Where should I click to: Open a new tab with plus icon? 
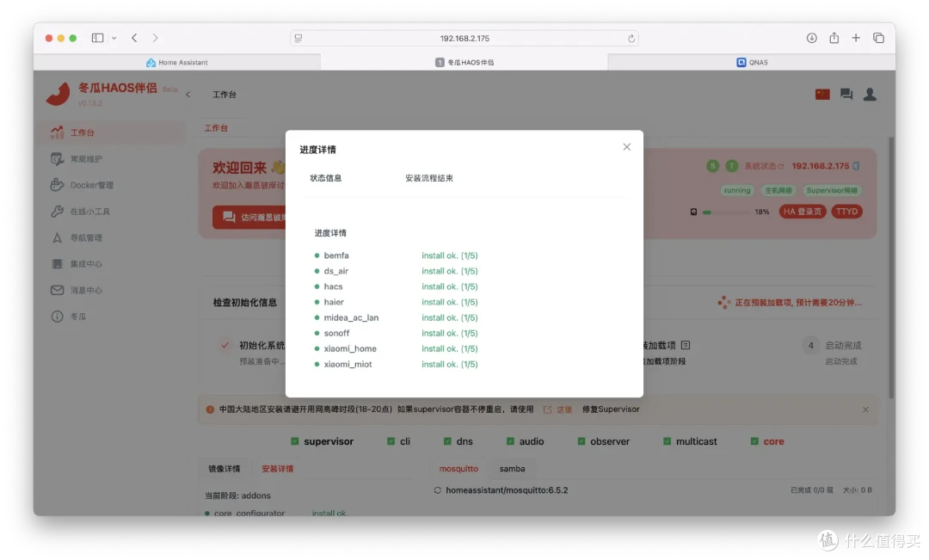(x=856, y=38)
